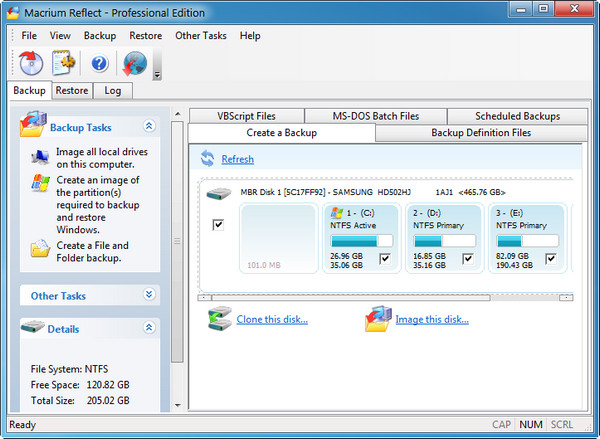Collapse the Backup Tasks panel
Viewport: 600px width, 439px height.
click(x=149, y=127)
